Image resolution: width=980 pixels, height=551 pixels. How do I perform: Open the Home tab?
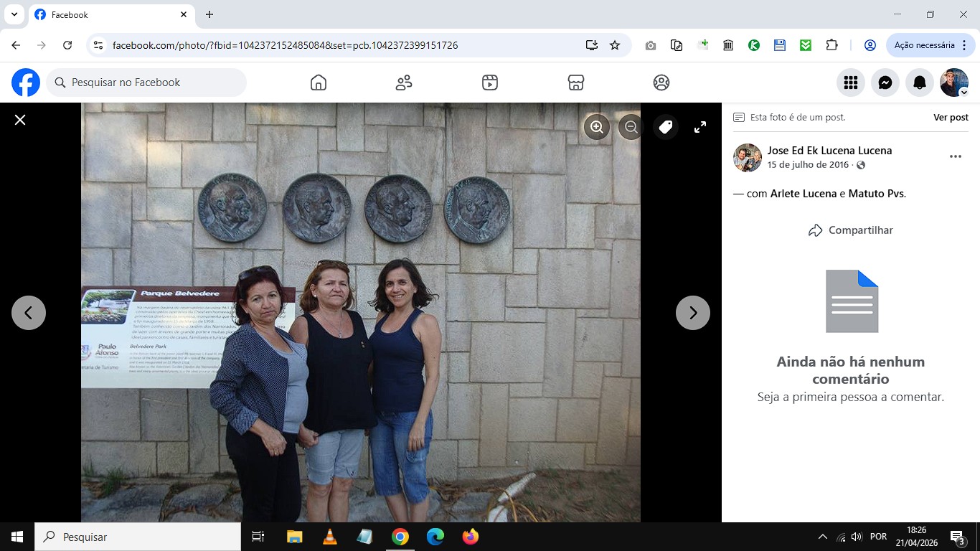[x=319, y=83]
